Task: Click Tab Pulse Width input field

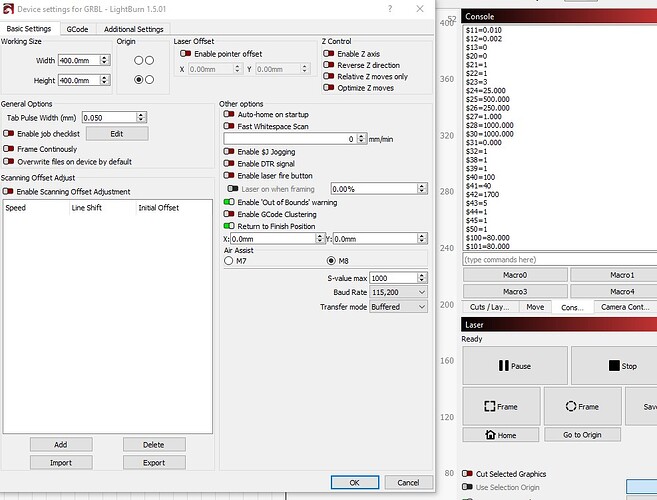Action: coord(110,117)
